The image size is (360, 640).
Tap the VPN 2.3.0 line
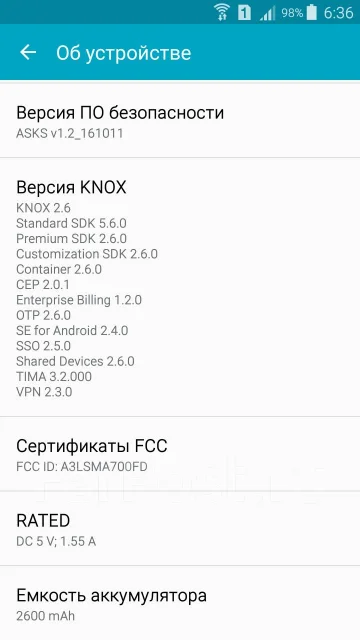(44, 392)
